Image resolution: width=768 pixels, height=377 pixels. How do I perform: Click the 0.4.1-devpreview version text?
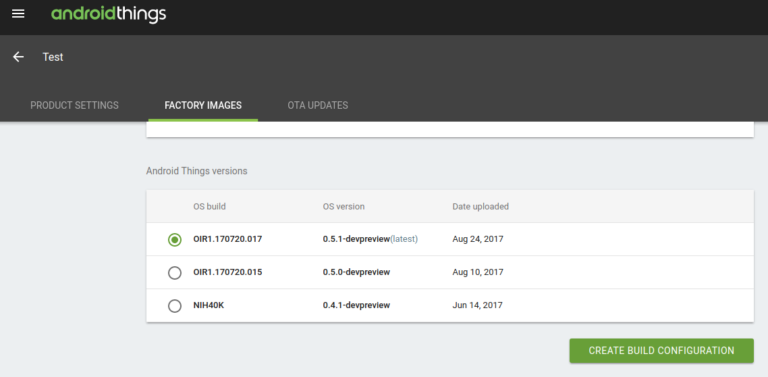(x=356, y=306)
